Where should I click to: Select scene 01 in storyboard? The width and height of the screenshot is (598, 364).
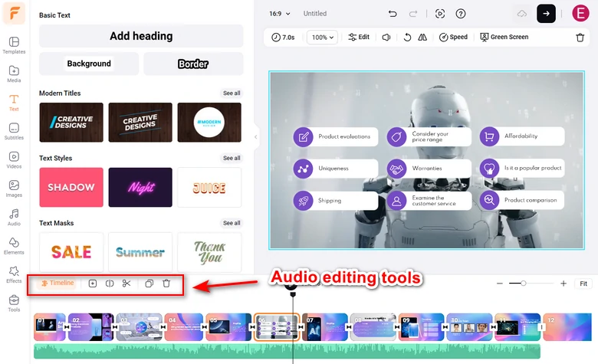pos(50,327)
